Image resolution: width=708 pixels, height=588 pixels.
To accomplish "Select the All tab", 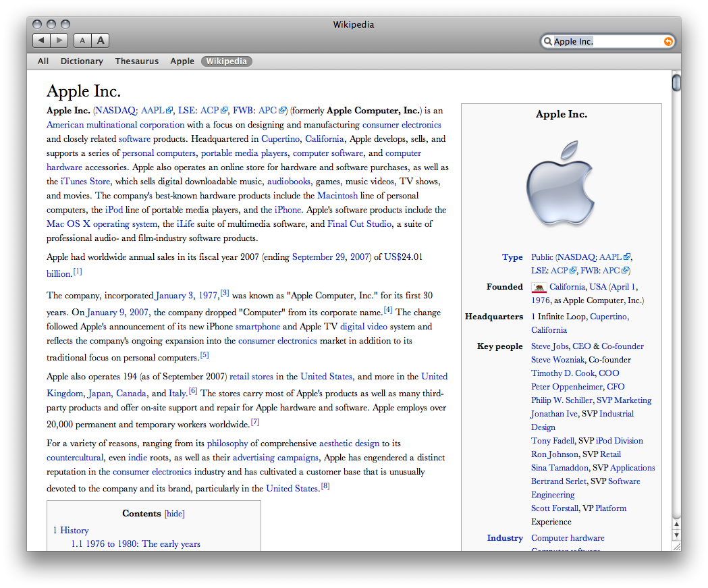I will tap(43, 61).
